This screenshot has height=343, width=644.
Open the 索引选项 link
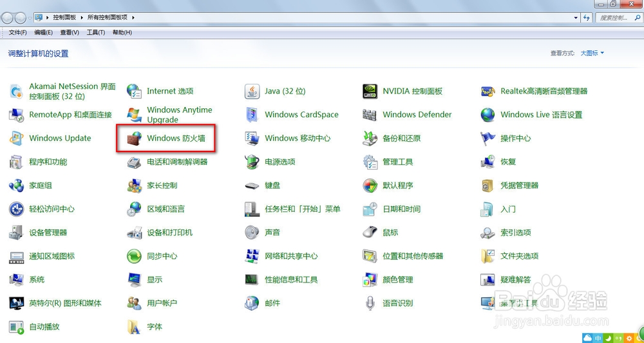coord(515,233)
